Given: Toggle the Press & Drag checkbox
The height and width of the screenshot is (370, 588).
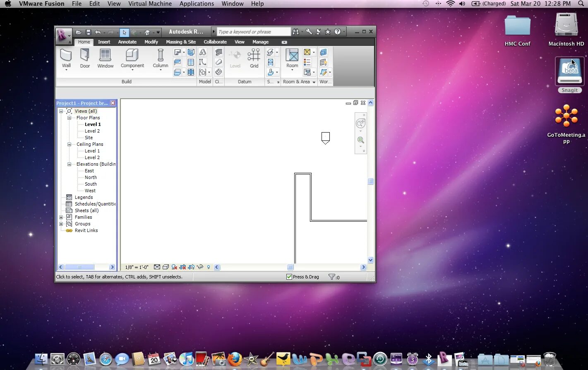Looking at the screenshot, I should coord(289,277).
